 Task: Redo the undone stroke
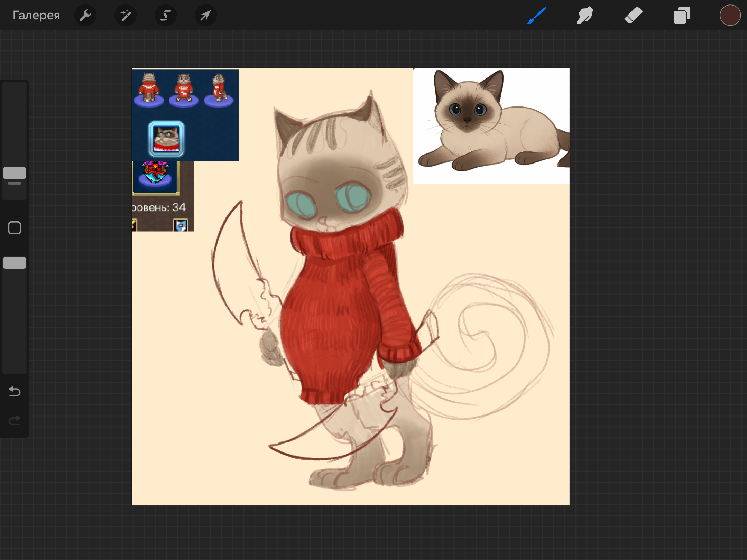coord(15,420)
